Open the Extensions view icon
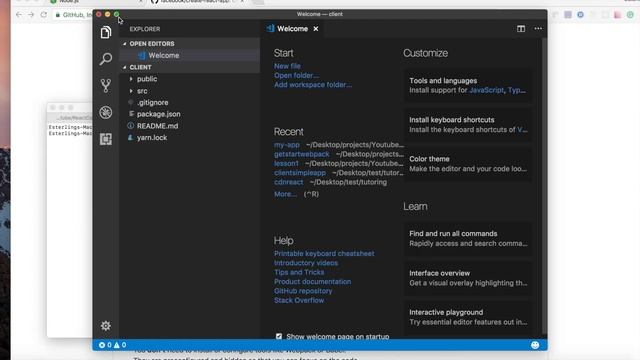 [x=106, y=139]
